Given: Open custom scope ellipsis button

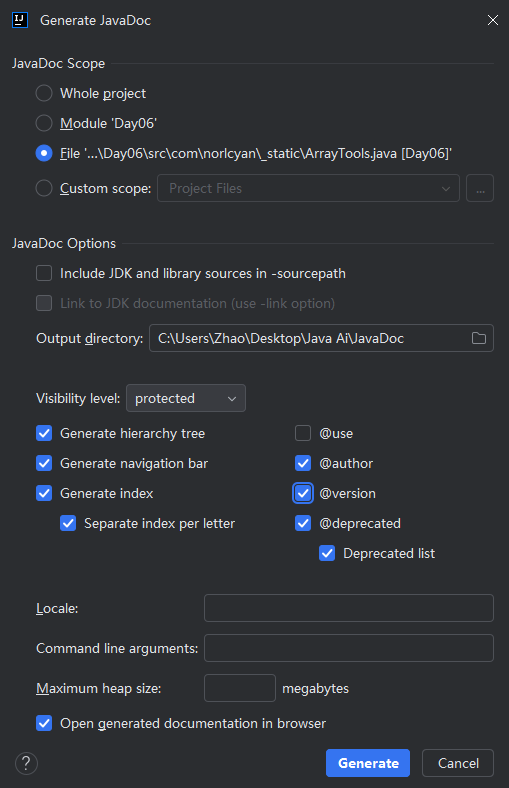Looking at the screenshot, I should tap(480, 188).
